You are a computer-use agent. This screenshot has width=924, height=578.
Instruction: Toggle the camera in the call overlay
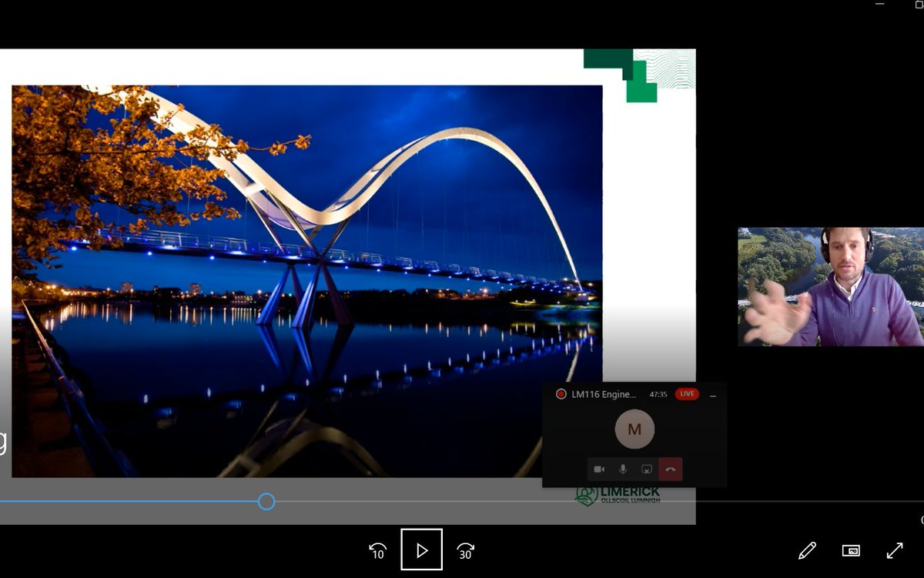599,469
